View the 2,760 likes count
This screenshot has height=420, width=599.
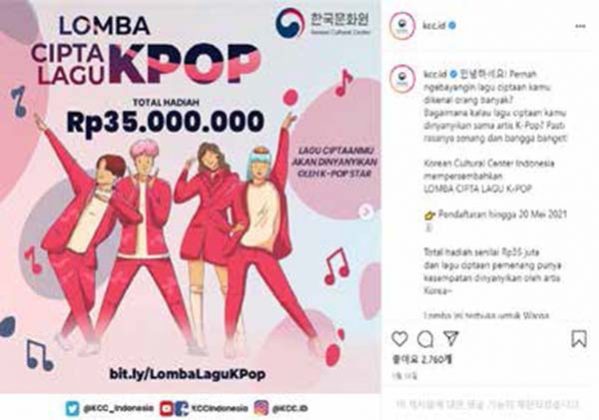pos(422,360)
